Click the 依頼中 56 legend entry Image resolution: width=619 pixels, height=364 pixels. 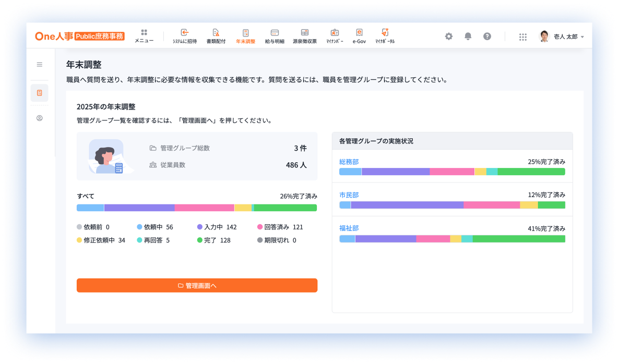155,227
